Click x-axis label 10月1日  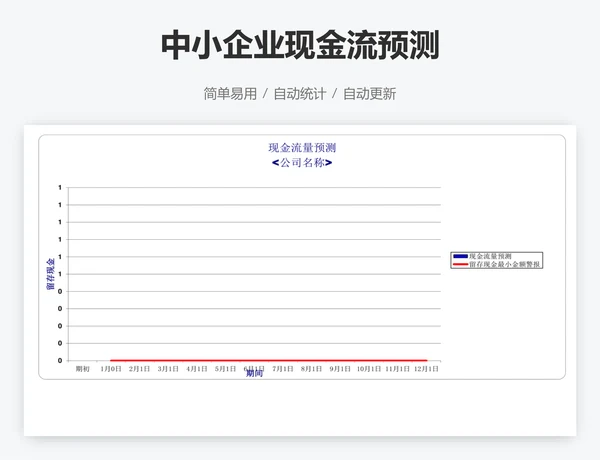click(369, 369)
